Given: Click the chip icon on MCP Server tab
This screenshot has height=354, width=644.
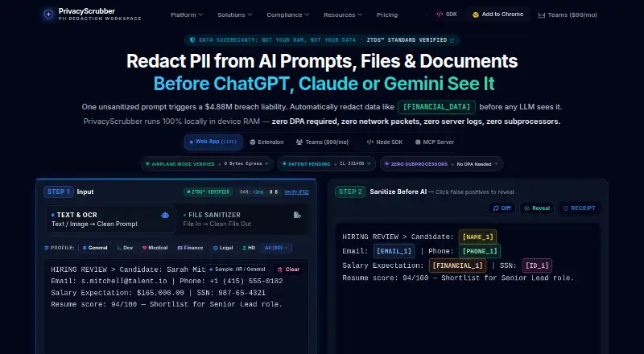Looking at the screenshot, I should pos(418,142).
